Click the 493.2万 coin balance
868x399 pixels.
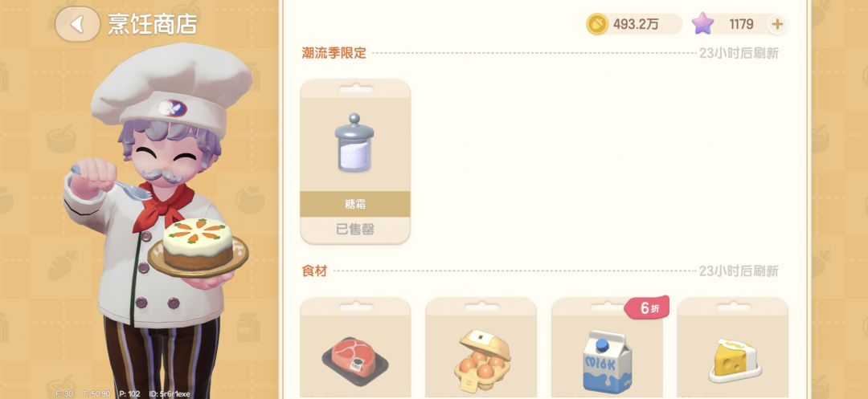[636, 24]
